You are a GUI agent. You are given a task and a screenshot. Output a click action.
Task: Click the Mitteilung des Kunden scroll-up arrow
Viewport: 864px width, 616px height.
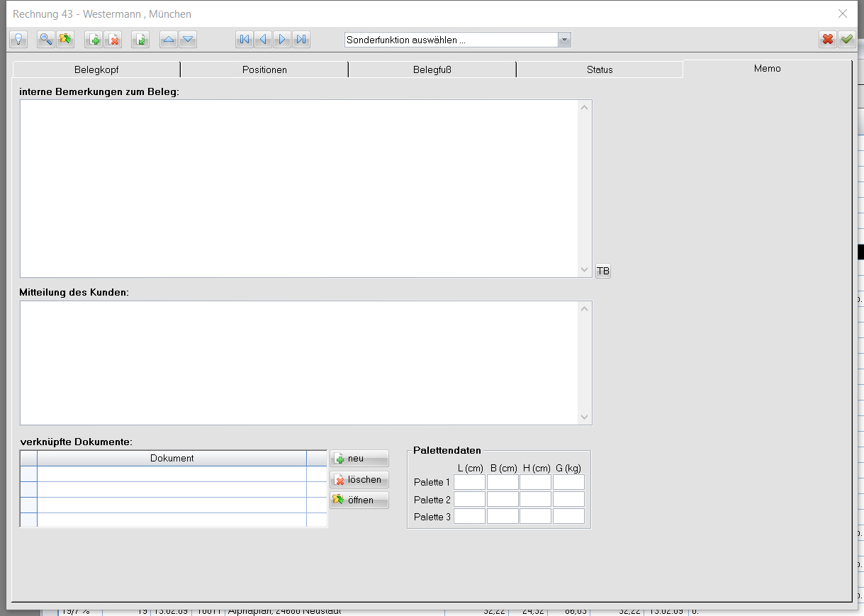pyautogui.click(x=583, y=307)
